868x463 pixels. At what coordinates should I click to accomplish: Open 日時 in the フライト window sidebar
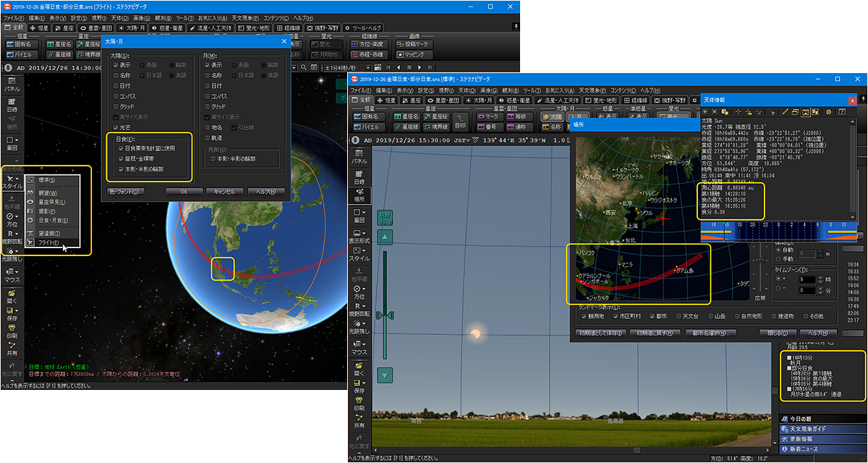[12, 106]
